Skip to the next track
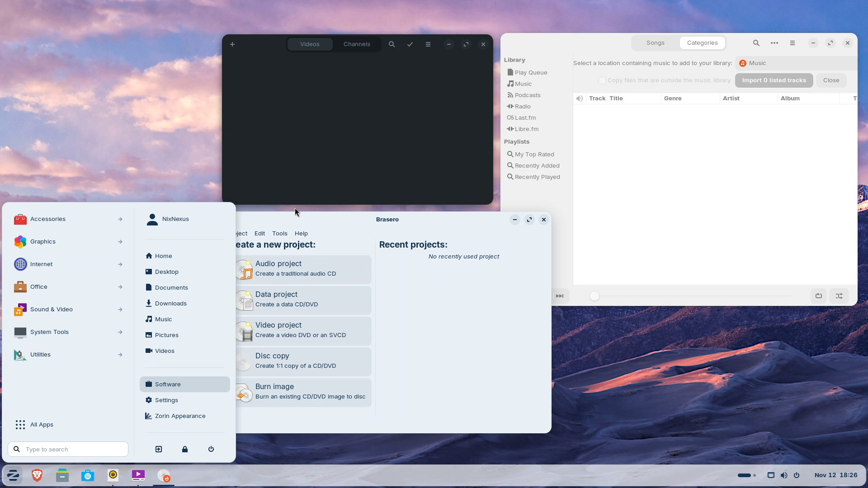Image resolution: width=868 pixels, height=488 pixels. click(560, 296)
